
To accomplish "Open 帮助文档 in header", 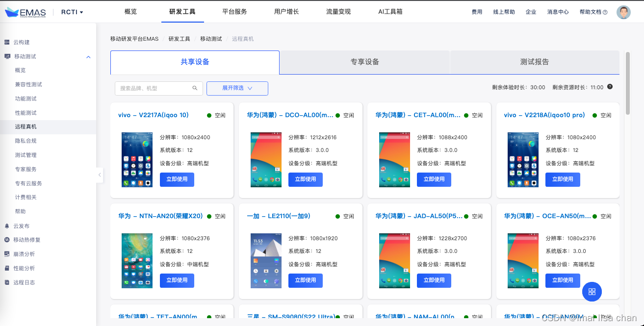I will (593, 12).
